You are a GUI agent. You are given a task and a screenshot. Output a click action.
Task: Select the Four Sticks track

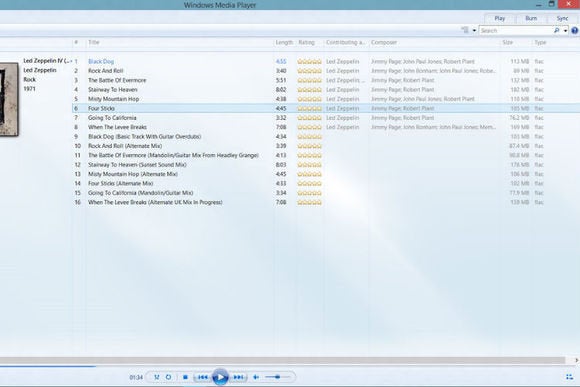[101, 108]
